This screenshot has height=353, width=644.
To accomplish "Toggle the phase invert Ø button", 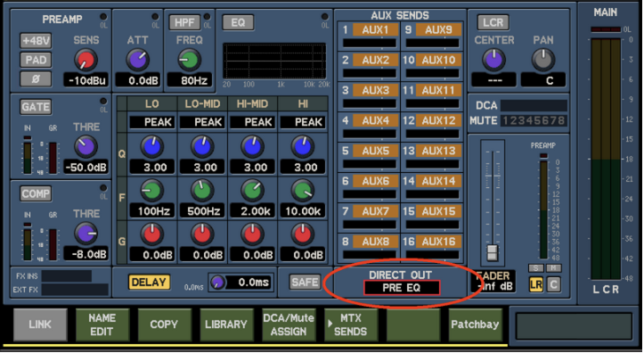I will [36, 79].
